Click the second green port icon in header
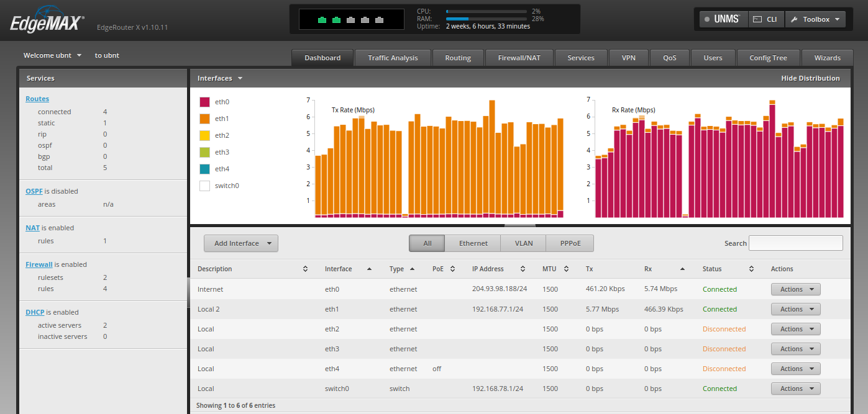The width and height of the screenshot is (868, 414). [336, 20]
